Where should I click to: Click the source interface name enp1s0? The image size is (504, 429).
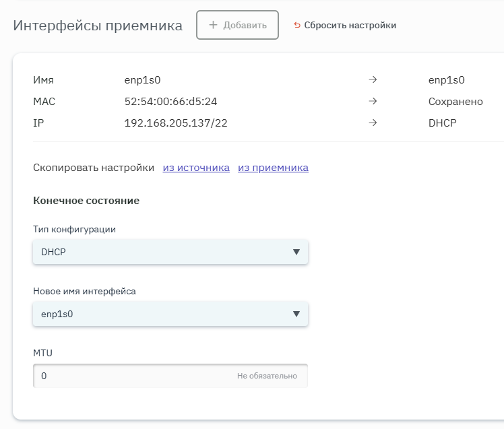(143, 80)
